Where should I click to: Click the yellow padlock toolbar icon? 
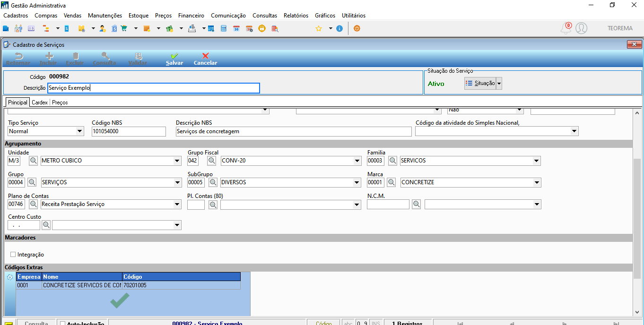tap(261, 28)
